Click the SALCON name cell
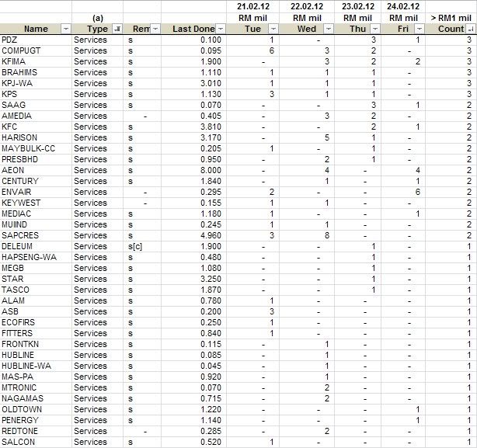477x448 pixels. click(36, 442)
